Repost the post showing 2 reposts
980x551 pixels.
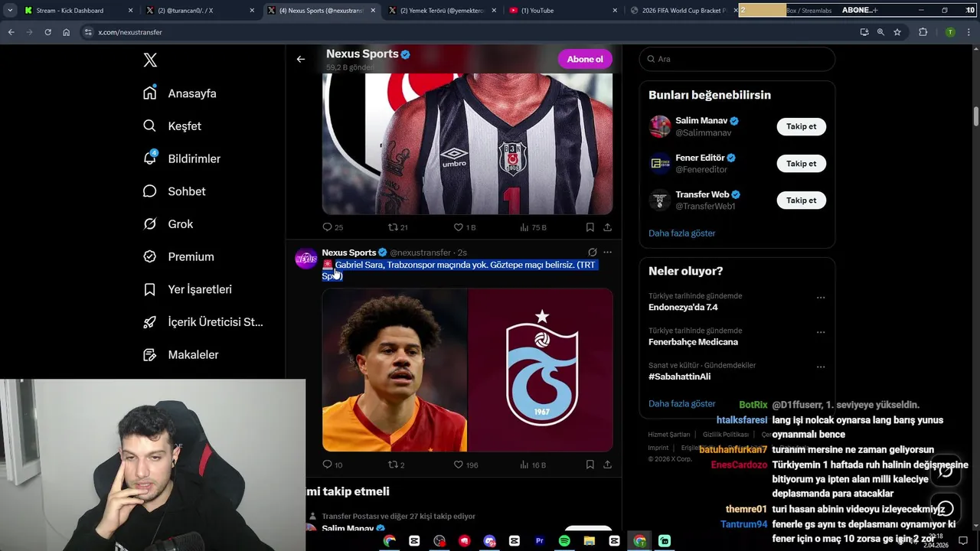393,465
